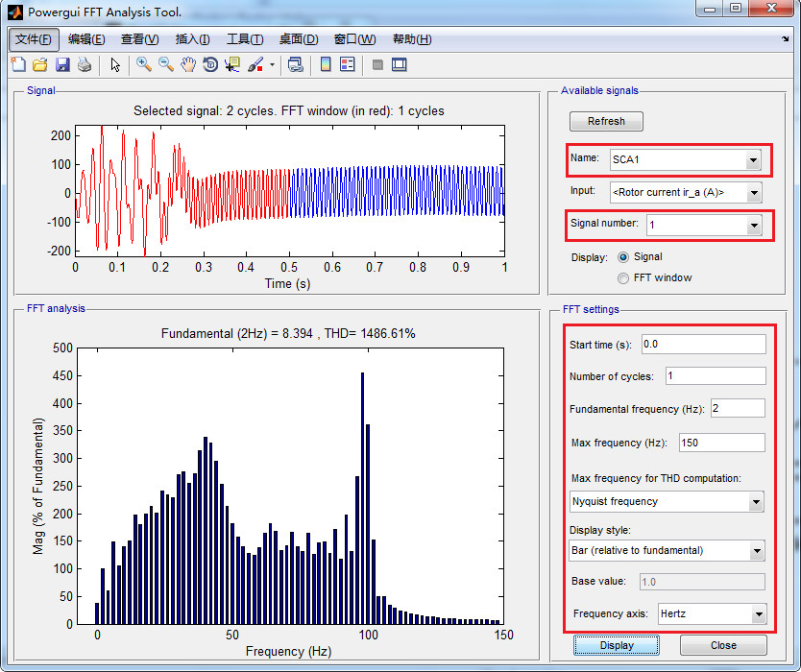Click the Display button
The width and height of the screenshot is (801, 672).
coord(617,645)
